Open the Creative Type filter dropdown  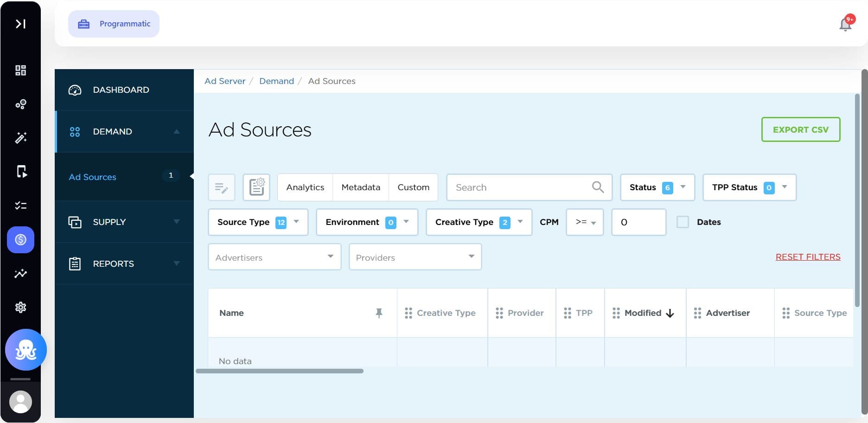pos(479,222)
